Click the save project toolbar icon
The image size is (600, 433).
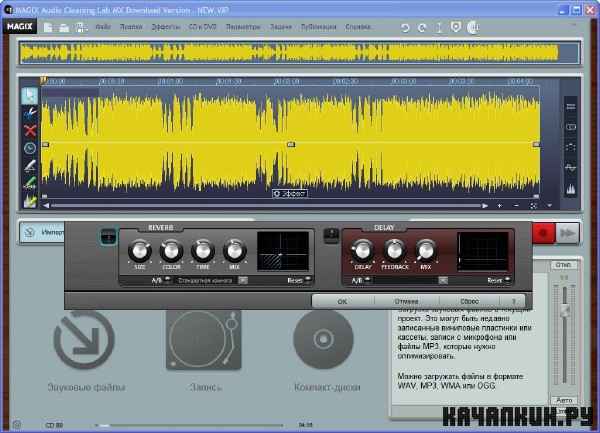pyautogui.click(x=81, y=27)
